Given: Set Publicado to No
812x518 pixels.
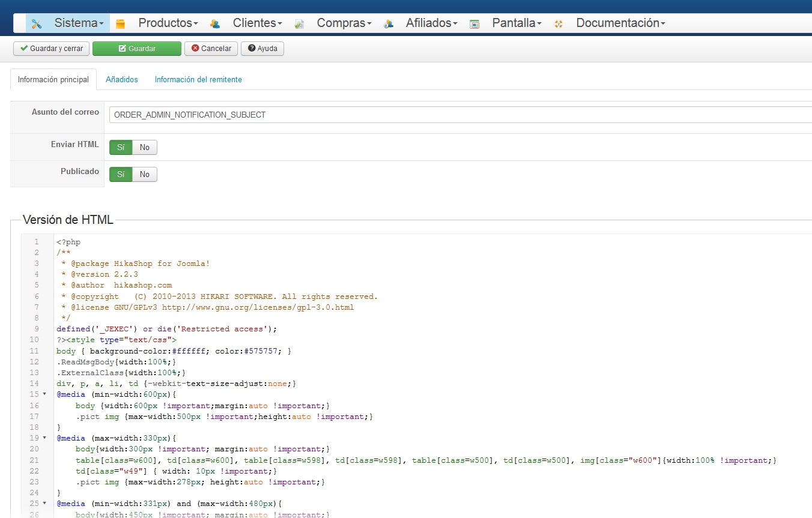Looking at the screenshot, I should tap(145, 175).
